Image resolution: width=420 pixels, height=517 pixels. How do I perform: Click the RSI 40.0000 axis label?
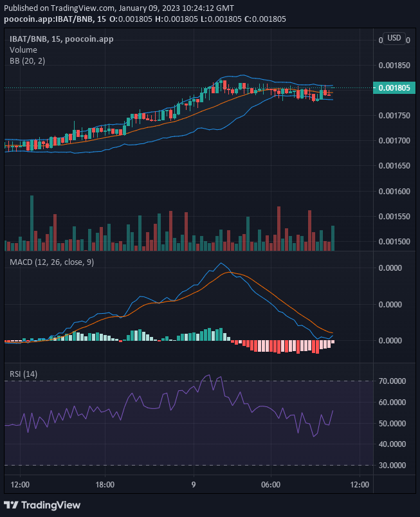392,444
